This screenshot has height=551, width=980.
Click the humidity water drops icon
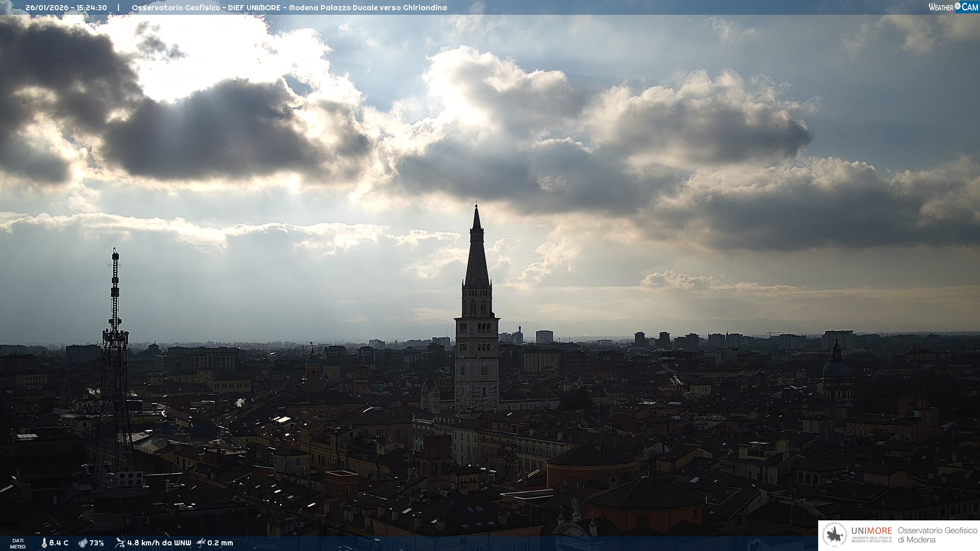click(83, 543)
